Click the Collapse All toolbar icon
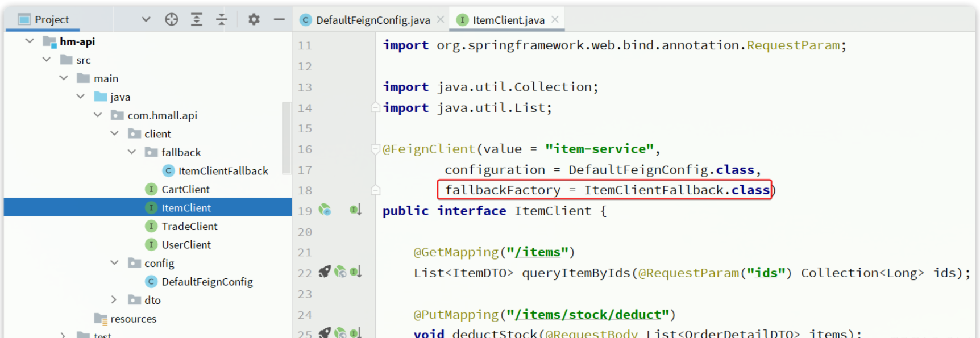Screen dimensions: 980x338 tap(222, 19)
